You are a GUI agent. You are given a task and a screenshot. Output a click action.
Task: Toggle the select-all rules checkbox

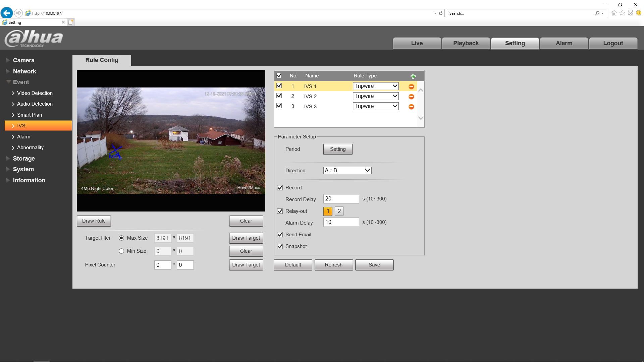(279, 75)
